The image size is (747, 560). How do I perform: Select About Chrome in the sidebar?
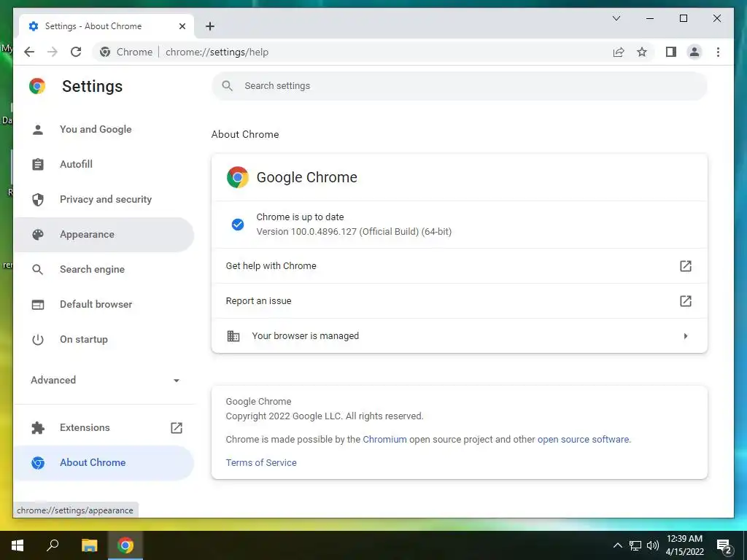tap(104, 463)
